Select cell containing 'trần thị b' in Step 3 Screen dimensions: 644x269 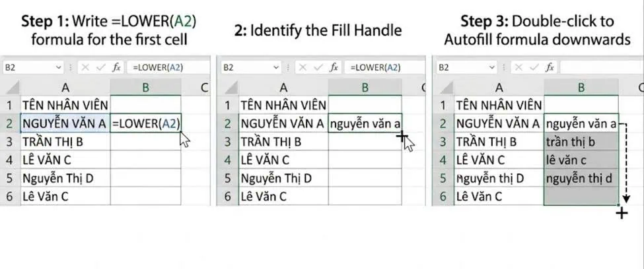tap(581, 142)
